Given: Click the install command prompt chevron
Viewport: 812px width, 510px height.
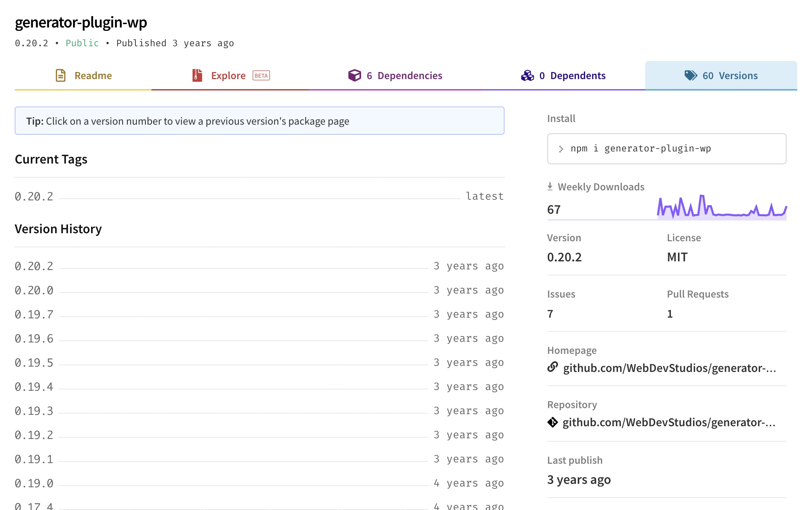Looking at the screenshot, I should click(561, 149).
